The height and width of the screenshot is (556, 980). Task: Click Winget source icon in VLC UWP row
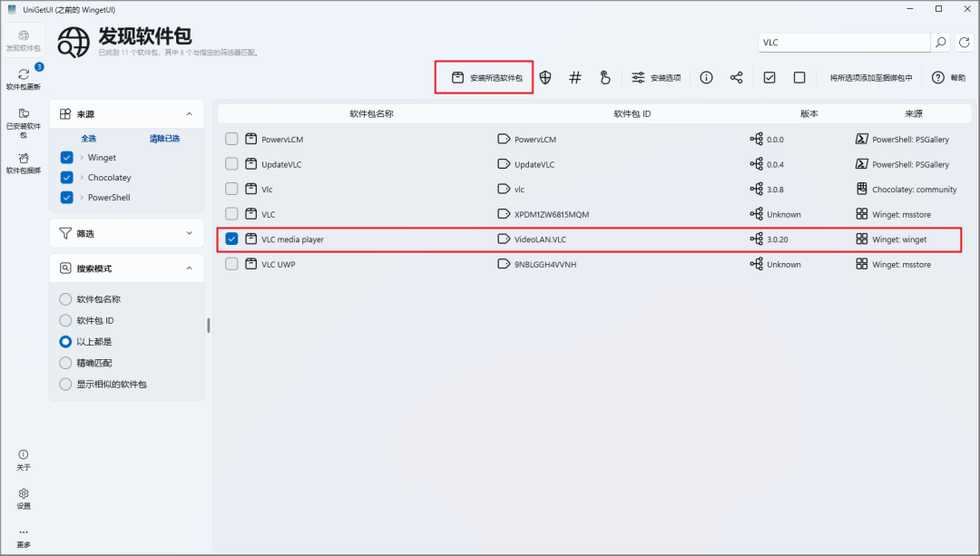coord(862,264)
